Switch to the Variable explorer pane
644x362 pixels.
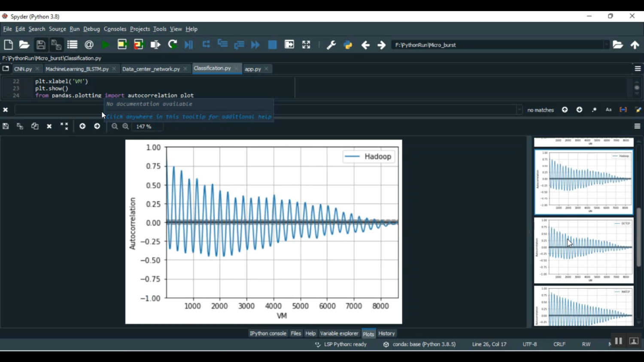tap(339, 333)
